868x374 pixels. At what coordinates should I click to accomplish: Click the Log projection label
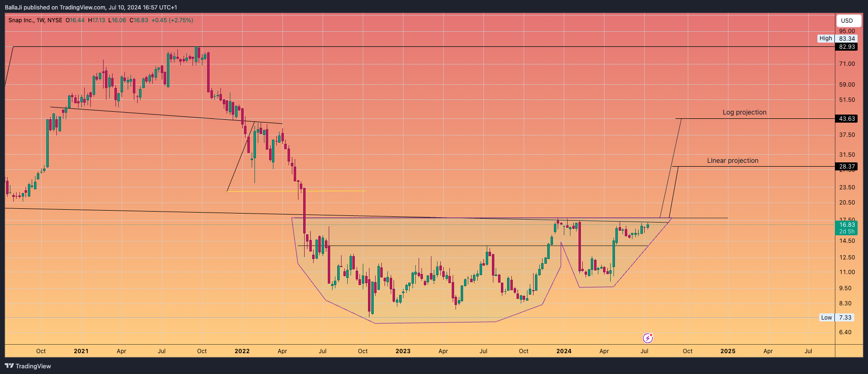745,112
